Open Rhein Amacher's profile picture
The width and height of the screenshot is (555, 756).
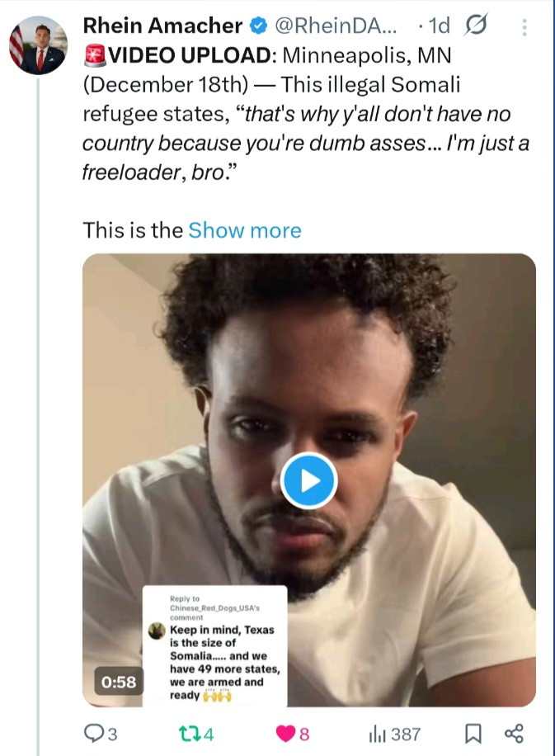tap(38, 45)
